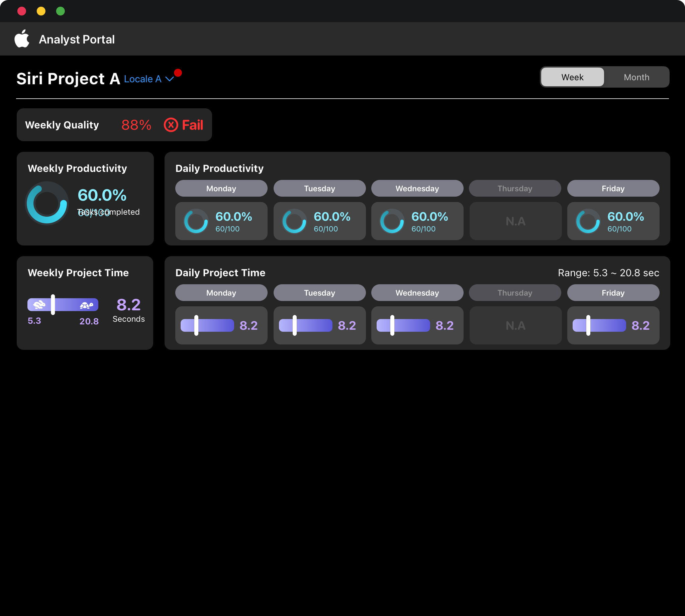This screenshot has width=685, height=616.
Task: Click the 5.3 minimum time label
Action: click(x=34, y=320)
